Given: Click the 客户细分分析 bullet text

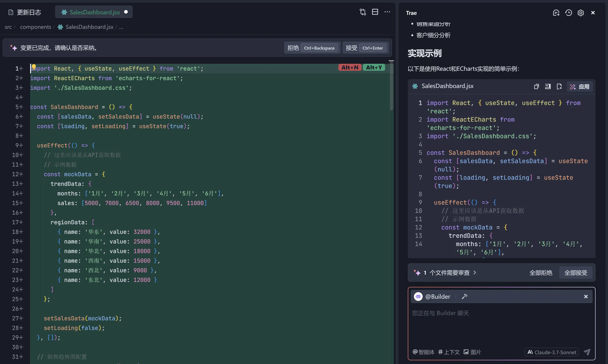Looking at the screenshot, I should tap(433, 35).
